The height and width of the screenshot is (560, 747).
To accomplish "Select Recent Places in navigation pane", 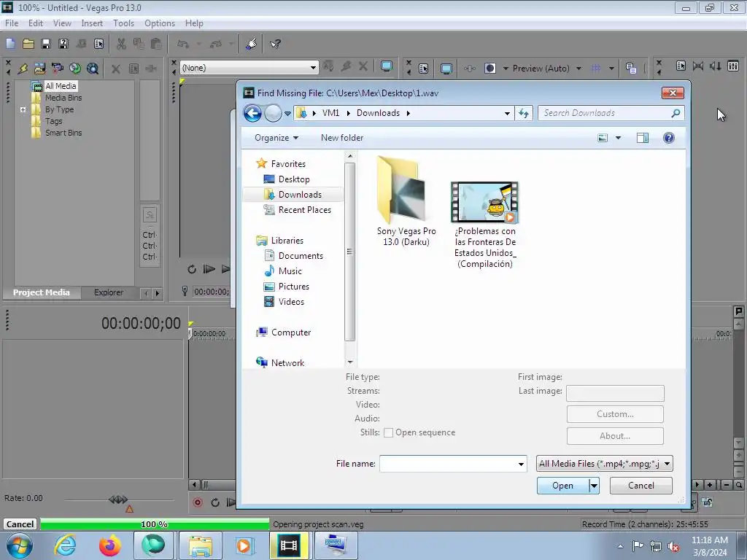I will click(304, 210).
